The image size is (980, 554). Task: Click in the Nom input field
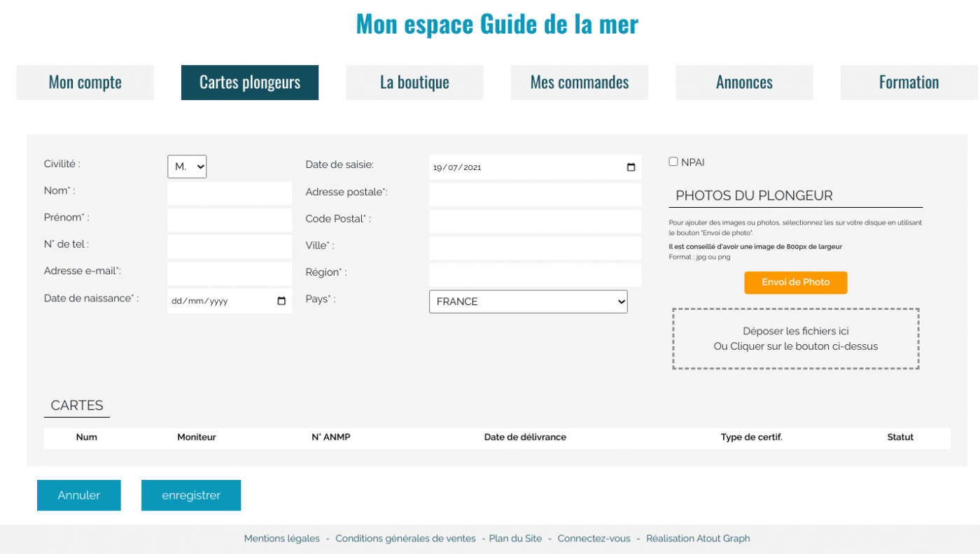pos(229,193)
